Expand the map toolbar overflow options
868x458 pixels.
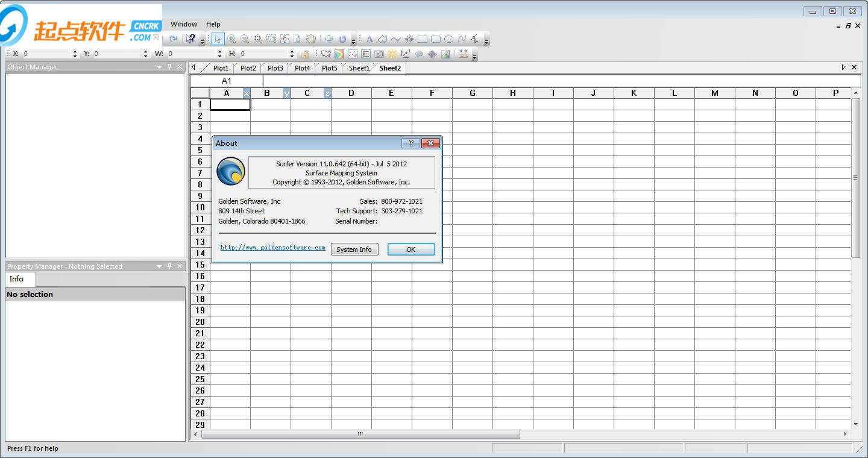pyautogui.click(x=475, y=56)
